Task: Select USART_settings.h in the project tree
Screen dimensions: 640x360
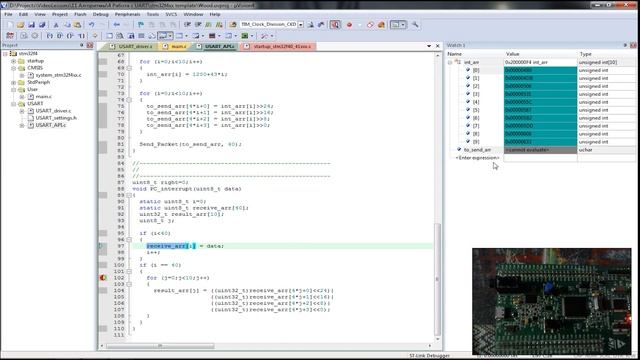Action: click(x=56, y=118)
